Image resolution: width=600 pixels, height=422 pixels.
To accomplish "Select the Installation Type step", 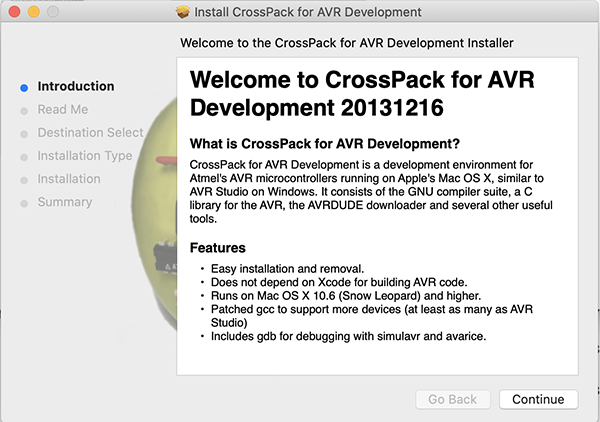I will (85, 156).
